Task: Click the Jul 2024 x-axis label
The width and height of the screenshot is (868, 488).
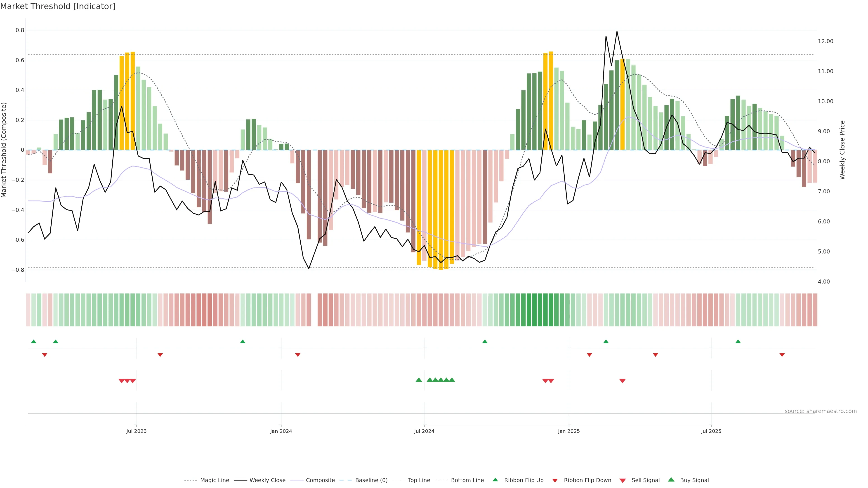Action: [424, 431]
